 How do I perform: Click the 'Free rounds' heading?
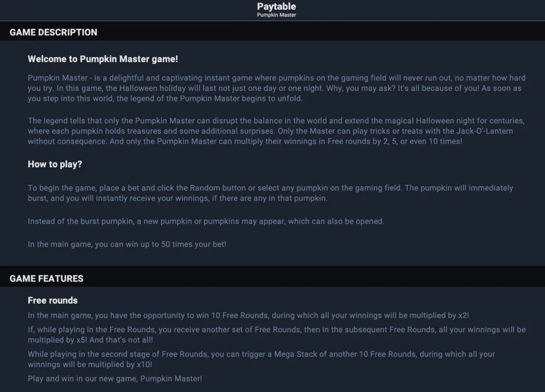[53, 301]
